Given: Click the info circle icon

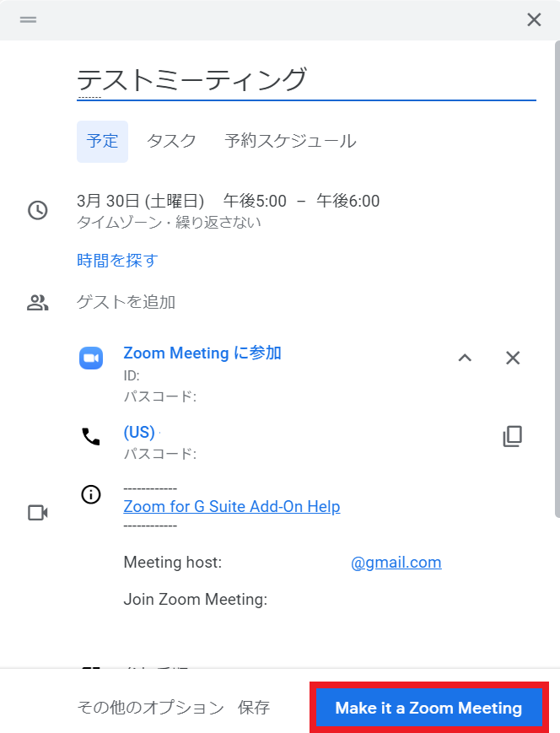Looking at the screenshot, I should [x=90, y=494].
